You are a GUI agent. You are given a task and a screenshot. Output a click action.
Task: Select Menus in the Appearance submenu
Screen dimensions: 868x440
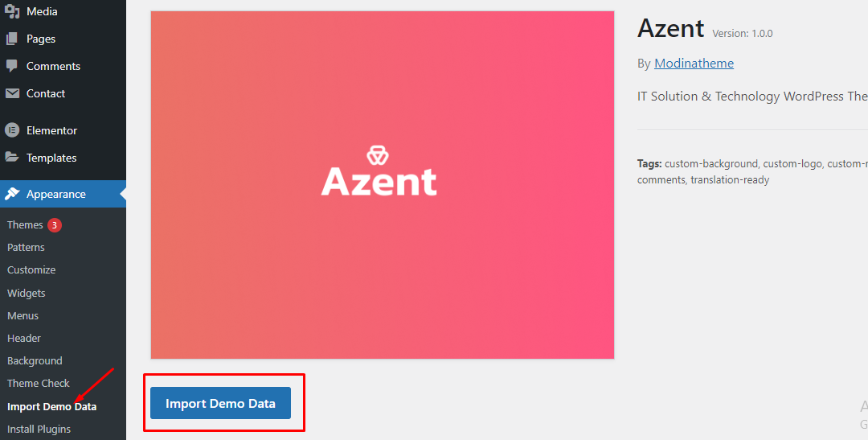coord(23,315)
